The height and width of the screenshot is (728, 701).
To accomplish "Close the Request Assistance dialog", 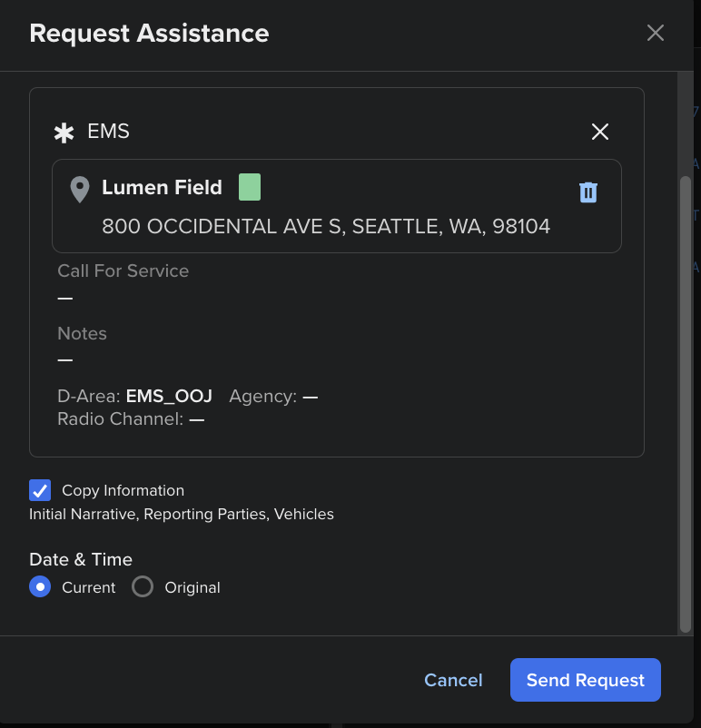I will [655, 34].
